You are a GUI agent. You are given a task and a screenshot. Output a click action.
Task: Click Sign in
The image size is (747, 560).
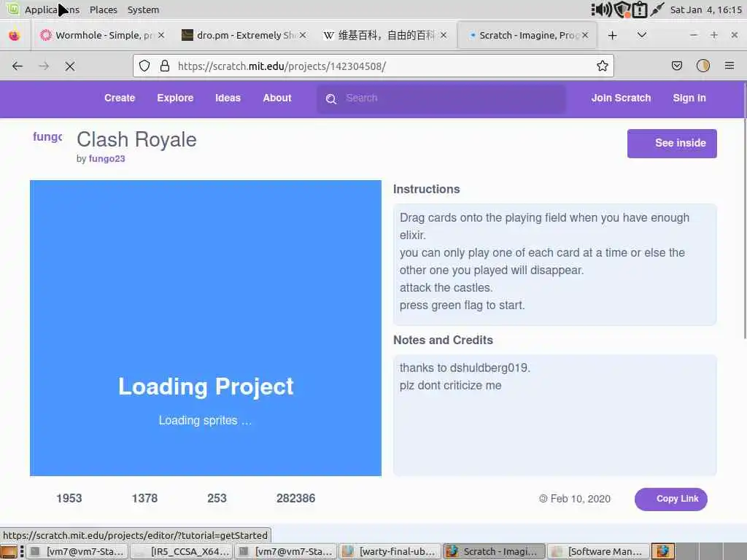pyautogui.click(x=689, y=98)
